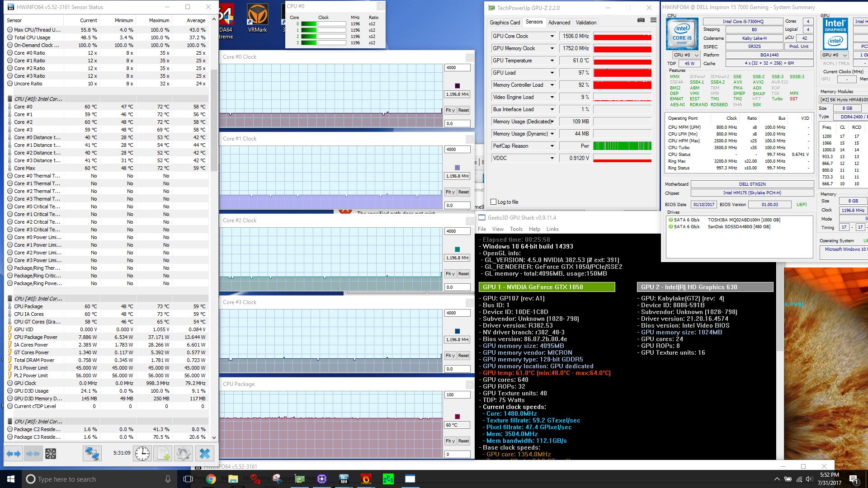The image size is (868, 488).
Task: Click the remote network monitors icon
Action: pyautogui.click(x=92, y=453)
